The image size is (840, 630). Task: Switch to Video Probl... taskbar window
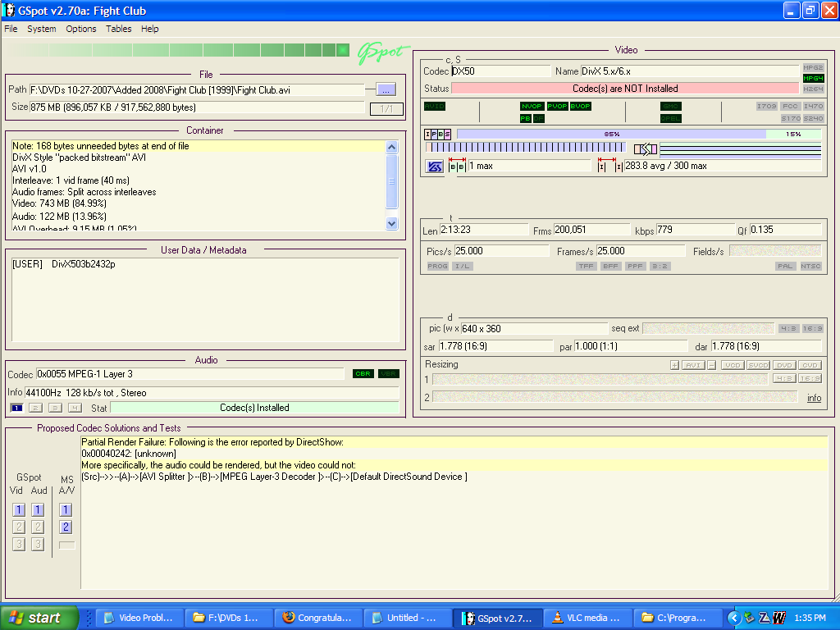pos(139,618)
